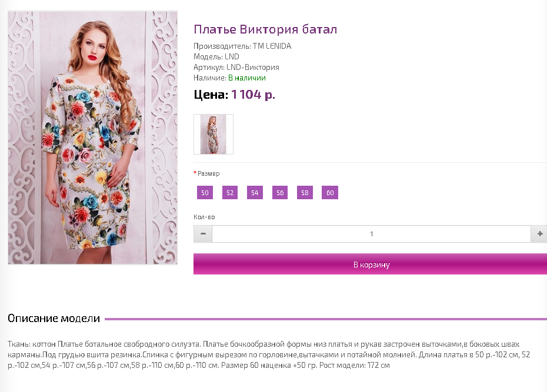Click the 1 104 р. price
Screen dimensions: 547x392
pyautogui.click(x=254, y=95)
